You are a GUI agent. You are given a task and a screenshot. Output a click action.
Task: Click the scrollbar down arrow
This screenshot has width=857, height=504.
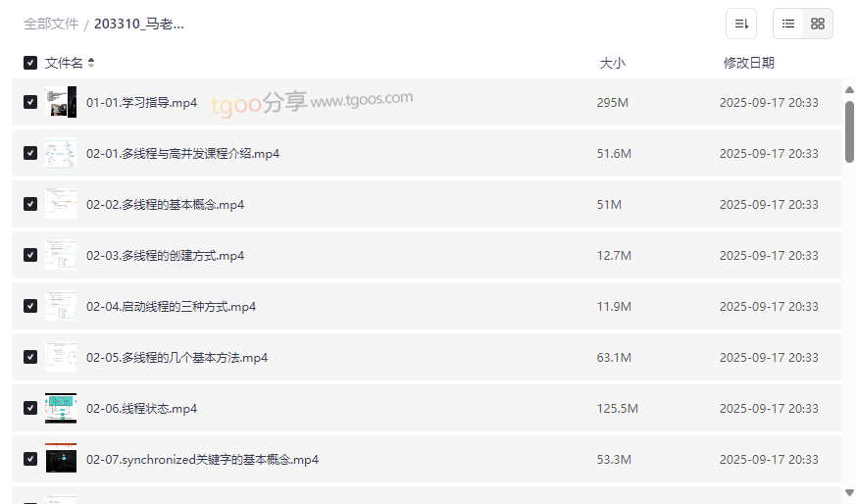coord(849,492)
